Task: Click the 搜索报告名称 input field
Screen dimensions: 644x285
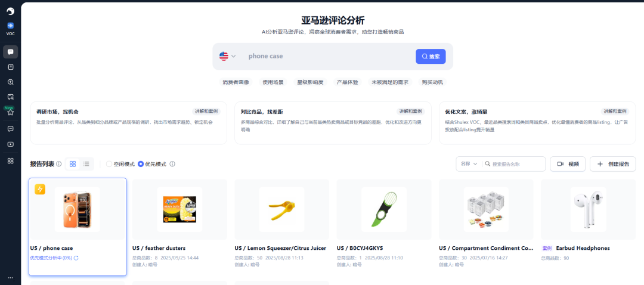Action: coord(516,164)
